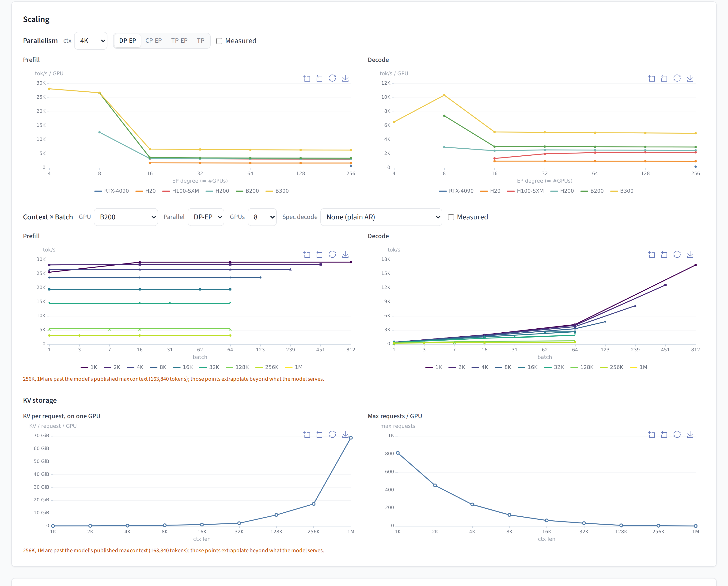Open the GPUs 8 dropdown
The width and height of the screenshot is (728, 586).
click(262, 217)
